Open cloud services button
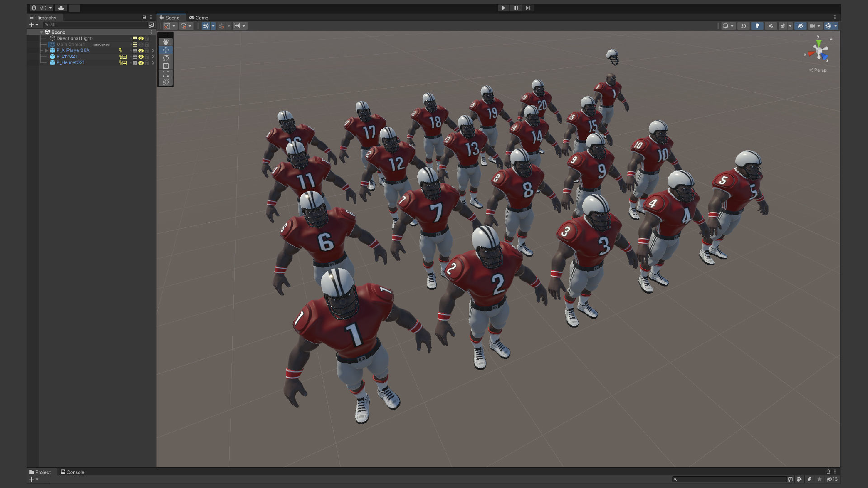 [x=61, y=8]
